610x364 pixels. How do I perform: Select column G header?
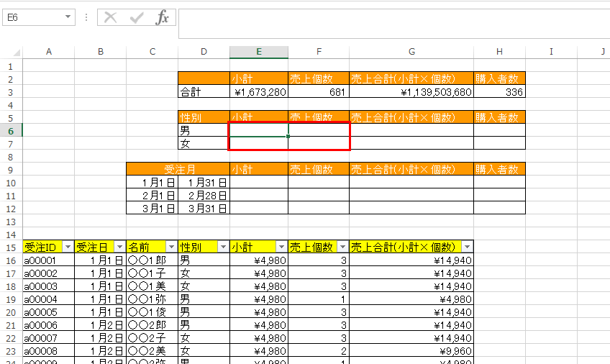click(411, 52)
